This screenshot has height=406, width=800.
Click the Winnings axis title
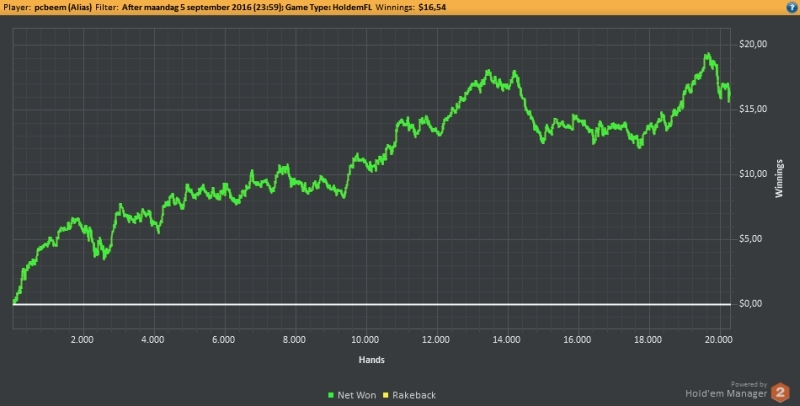pos(779,179)
